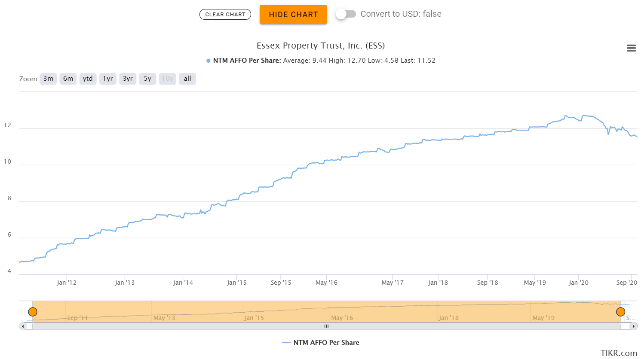
Task: Open the TIKR.com credit link
Action: (x=619, y=353)
